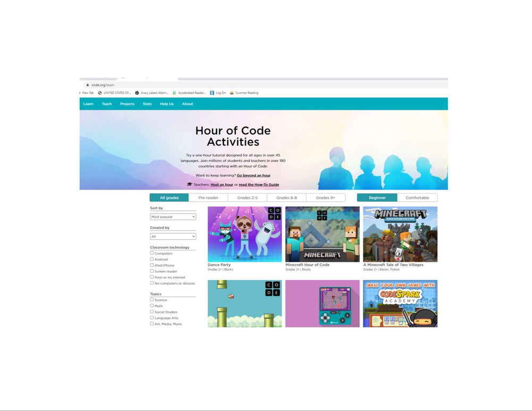Open the Minecraft Hour of Code thumbnail
This screenshot has height=411, width=532.
tap(322, 234)
